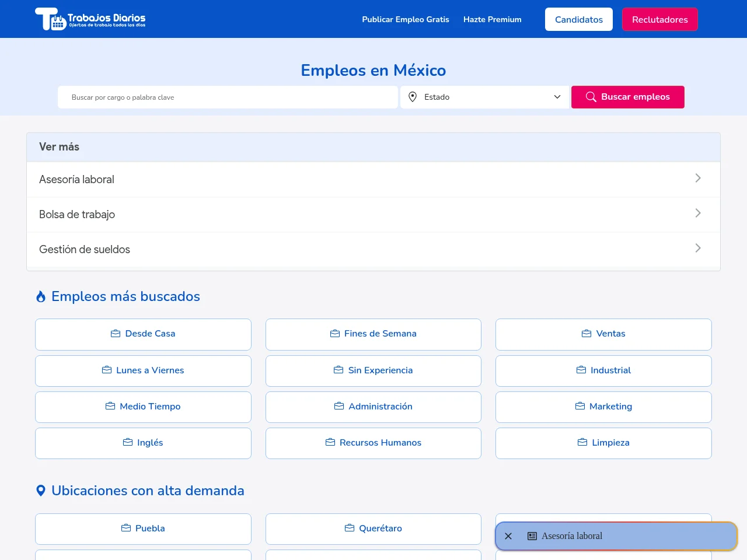Open Publicar Empleo Gratis in navigation
Screen dimensions: 747x560
point(406,19)
